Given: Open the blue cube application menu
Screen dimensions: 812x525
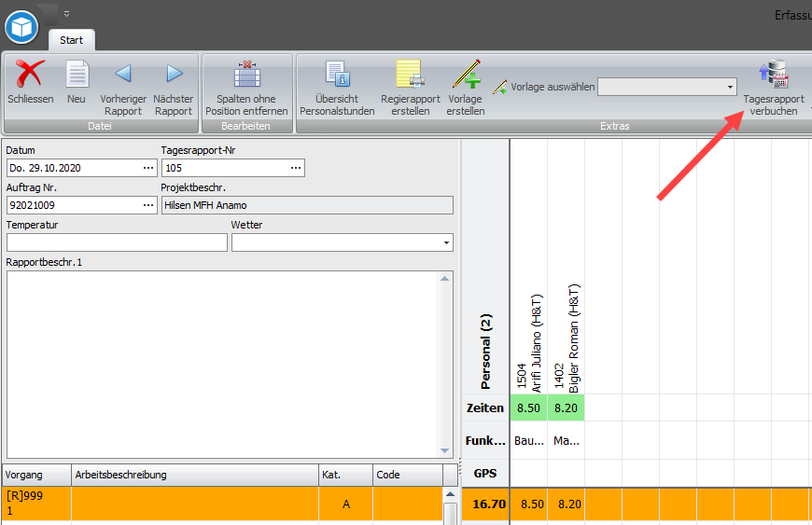Looking at the screenshot, I should click(21, 27).
